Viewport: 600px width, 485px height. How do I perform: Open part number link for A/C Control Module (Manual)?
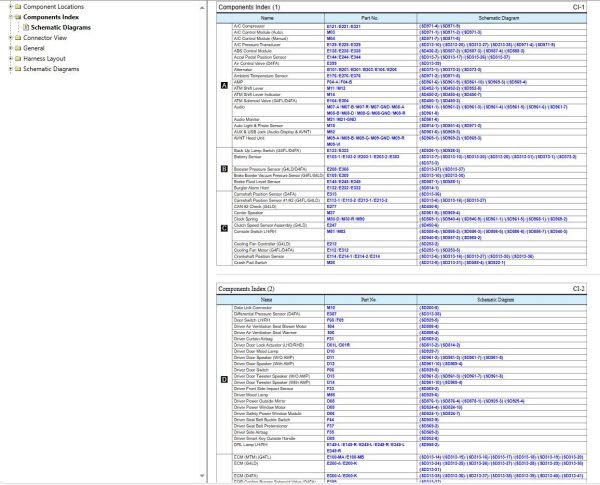point(331,38)
